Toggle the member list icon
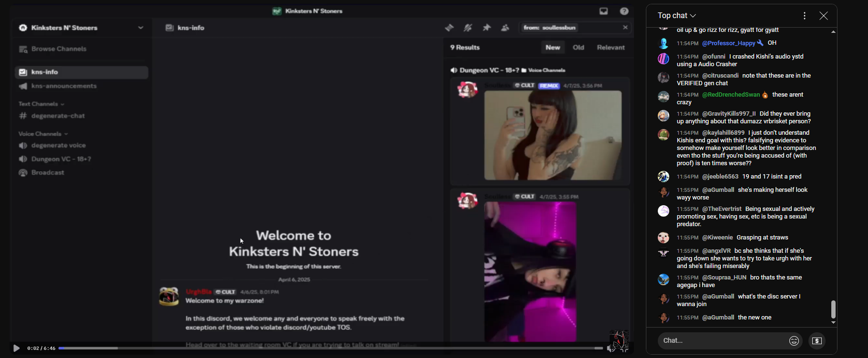The width and height of the screenshot is (868, 358). tap(505, 28)
